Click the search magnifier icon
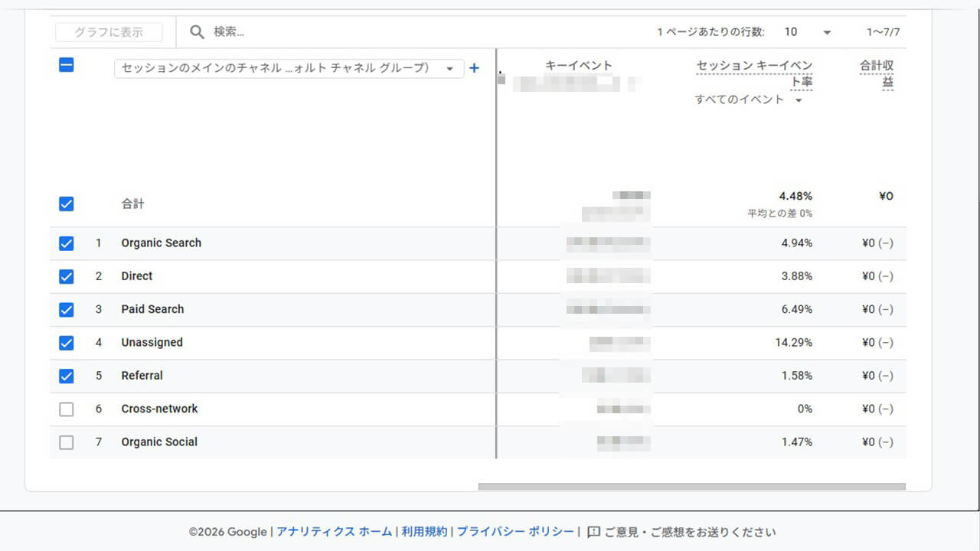Image resolution: width=980 pixels, height=551 pixels. point(198,32)
